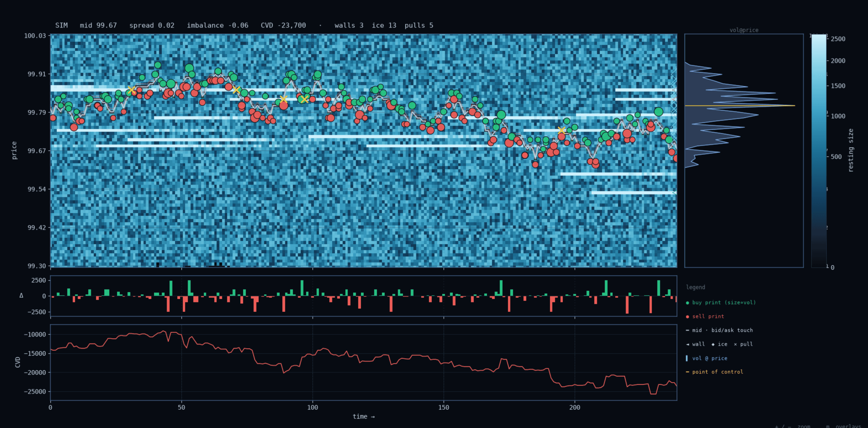The width and height of the screenshot is (868, 428).
Task: Click the 'pulls 5' header counter
Action: [x=419, y=25]
